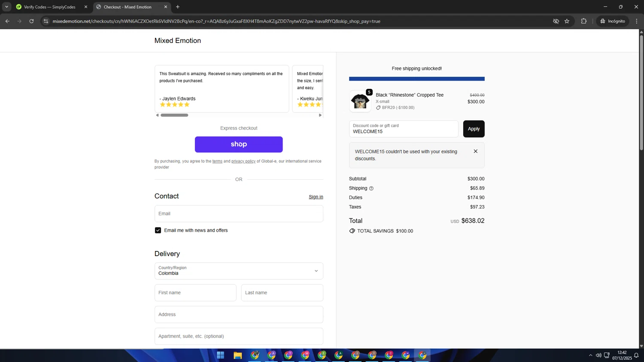
Task: Open the Windows Start menu
Action: pyautogui.click(x=221, y=355)
